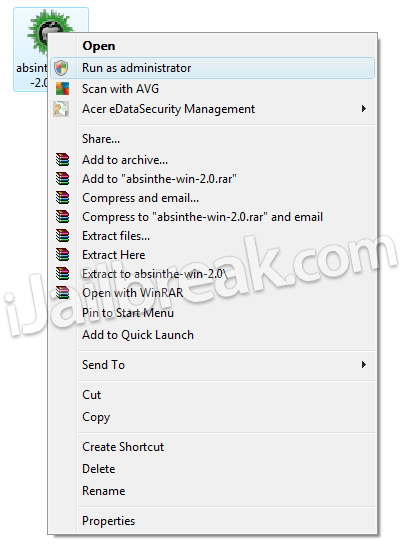
Task: Choose Extract to absinthe-win-2.0\
Action: [x=155, y=274]
